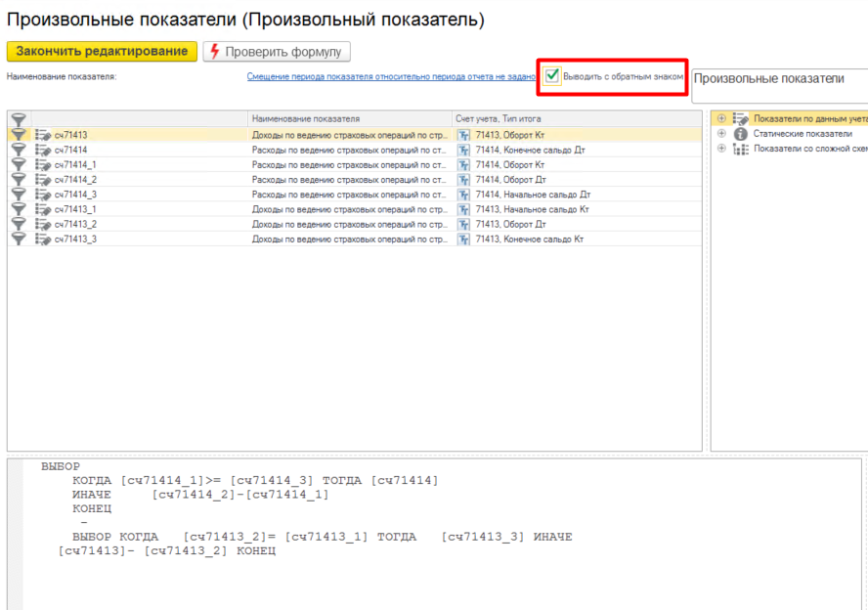The height and width of the screenshot is (610, 868).
Task: Expand the 'Показатели по данным учета' node
Action: pos(721,118)
